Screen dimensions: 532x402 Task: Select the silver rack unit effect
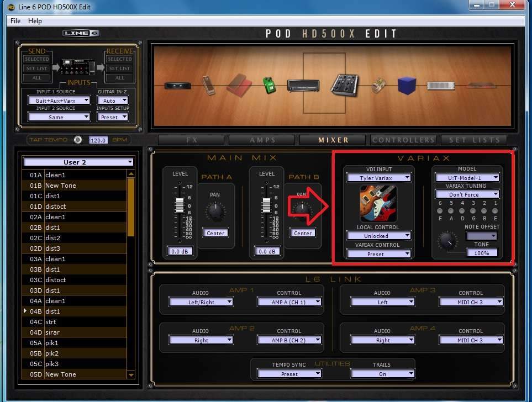pyautogui.click(x=441, y=86)
